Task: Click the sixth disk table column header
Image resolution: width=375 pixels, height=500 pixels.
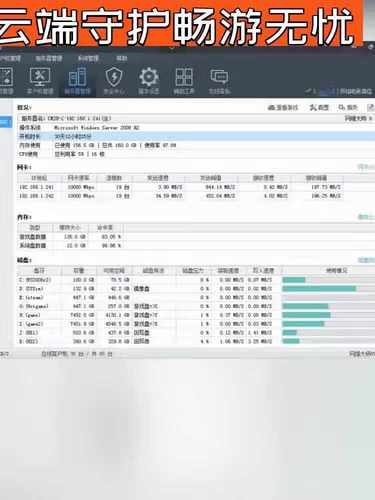Action: click(228, 271)
